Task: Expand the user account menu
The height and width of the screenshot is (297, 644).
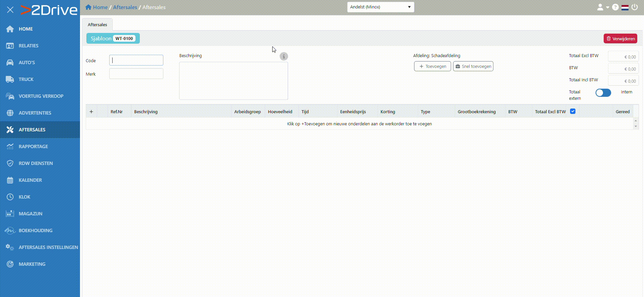Action: (603, 7)
